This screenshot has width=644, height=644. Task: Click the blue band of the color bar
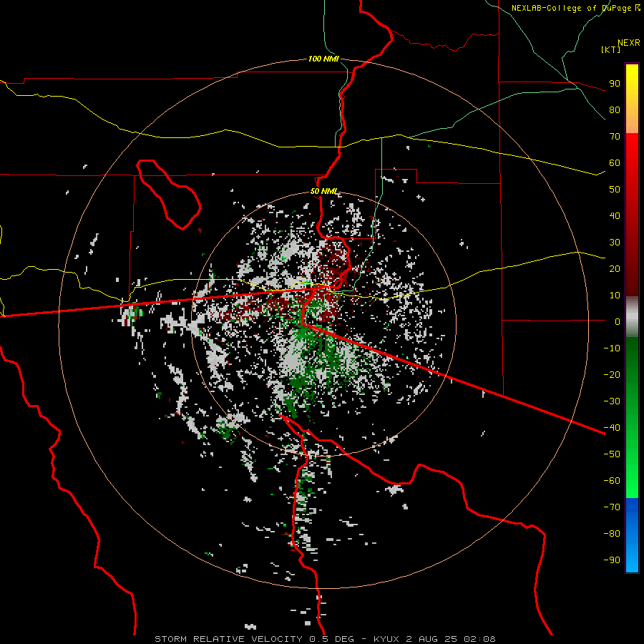tap(632, 535)
